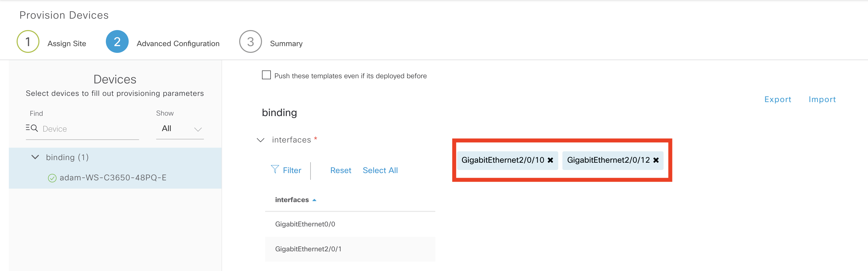This screenshot has width=868, height=271.
Task: Click Select All interfaces
Action: click(x=380, y=170)
